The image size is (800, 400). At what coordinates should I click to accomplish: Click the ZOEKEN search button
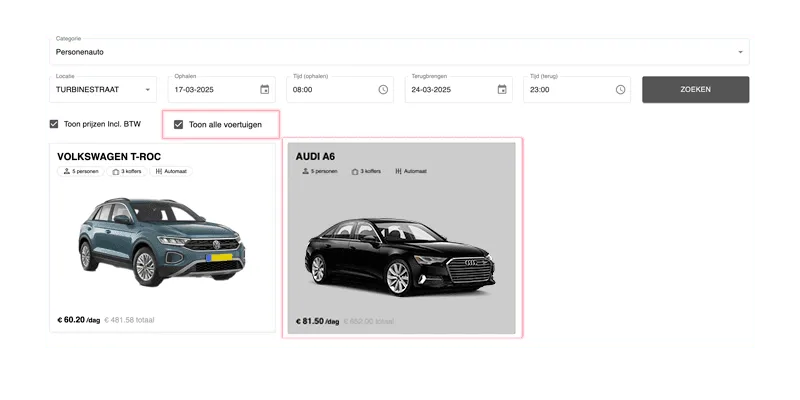tap(695, 89)
